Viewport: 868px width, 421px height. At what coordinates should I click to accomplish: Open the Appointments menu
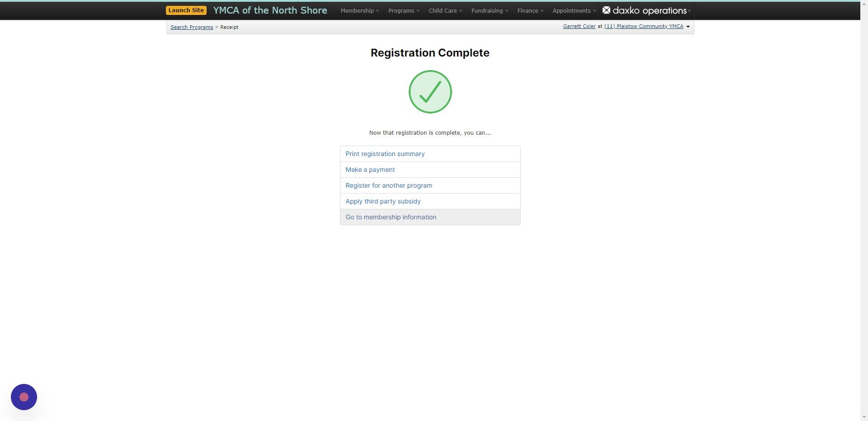pyautogui.click(x=574, y=11)
